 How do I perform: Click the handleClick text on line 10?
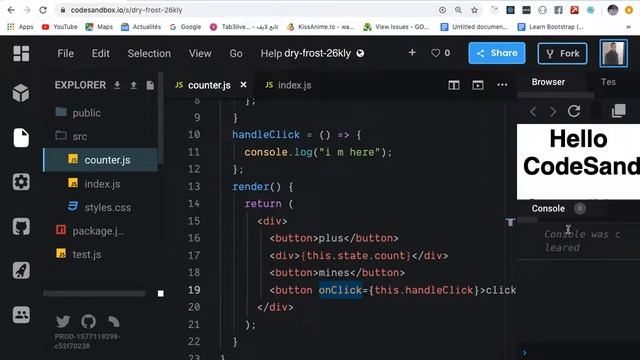pyautogui.click(x=266, y=135)
